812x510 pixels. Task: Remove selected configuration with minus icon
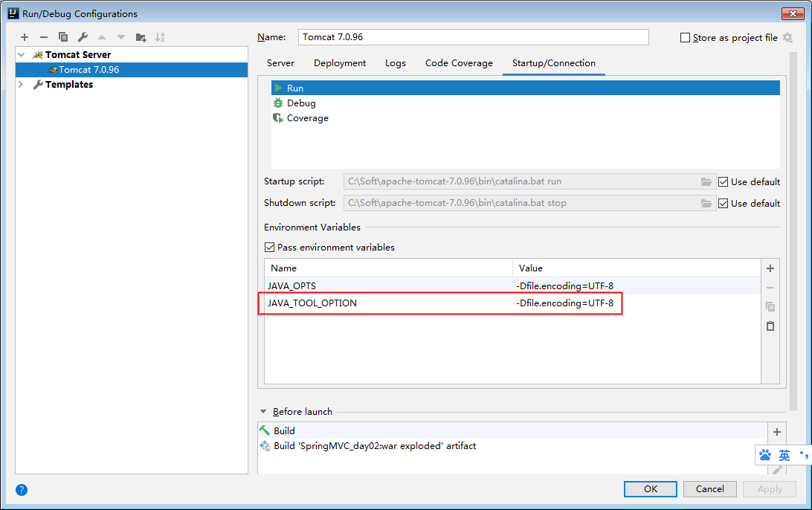(x=44, y=37)
